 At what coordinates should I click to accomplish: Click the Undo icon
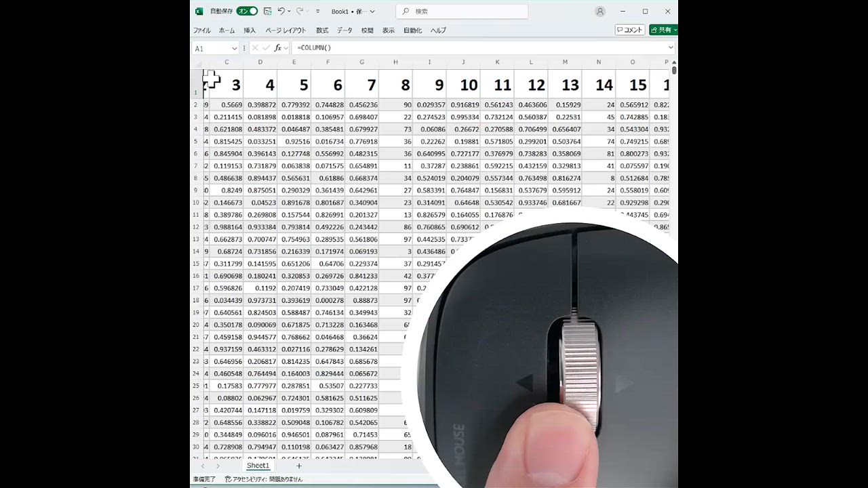[281, 12]
